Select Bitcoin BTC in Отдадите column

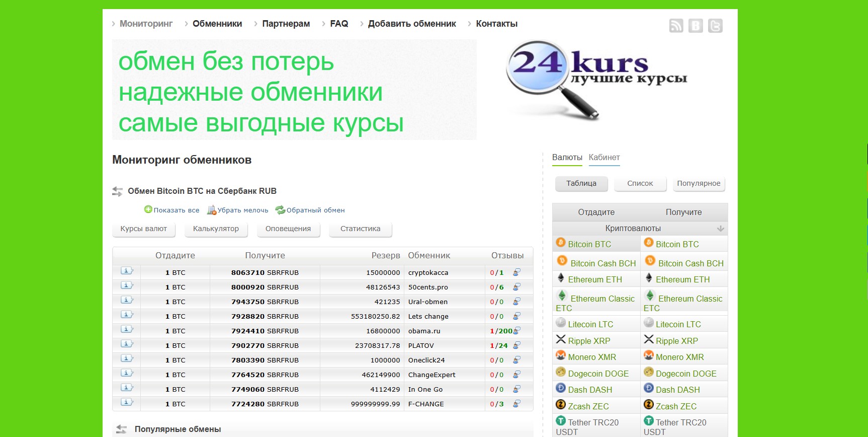(589, 244)
